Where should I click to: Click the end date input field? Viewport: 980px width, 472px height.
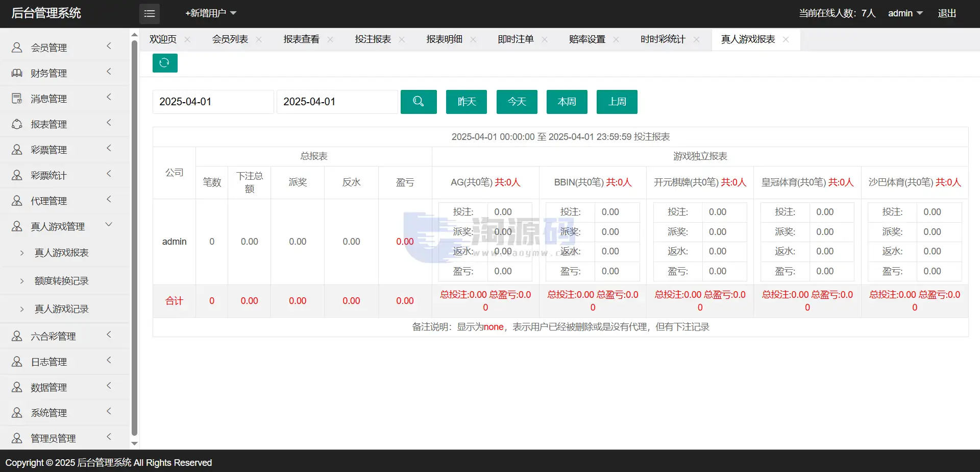(337, 102)
